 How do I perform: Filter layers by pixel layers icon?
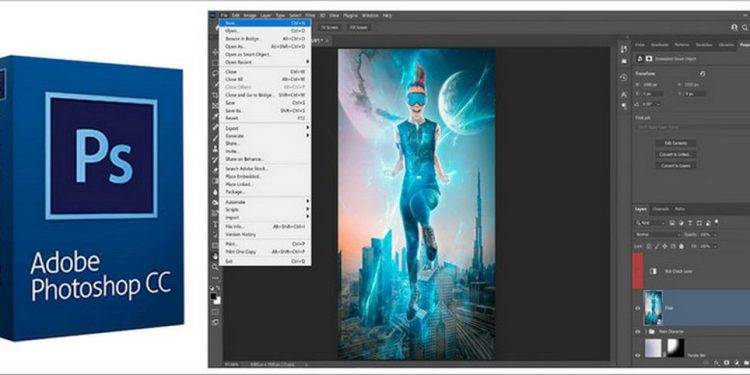tap(672, 223)
